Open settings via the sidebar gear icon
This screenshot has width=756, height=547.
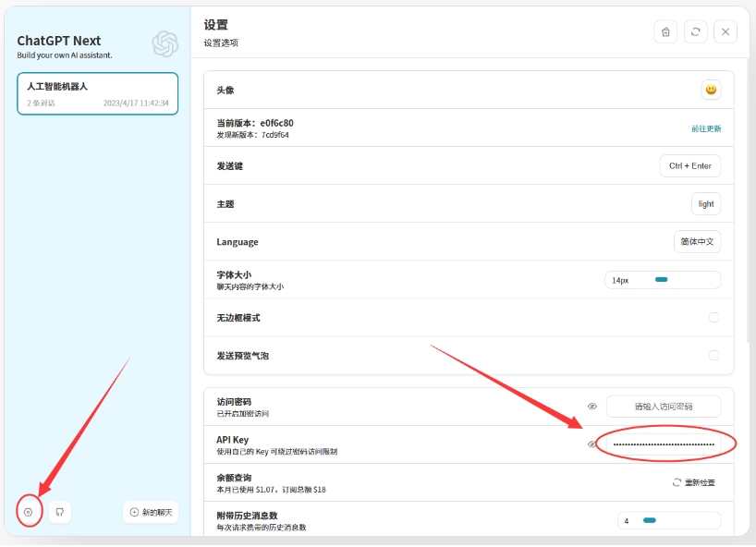29,512
